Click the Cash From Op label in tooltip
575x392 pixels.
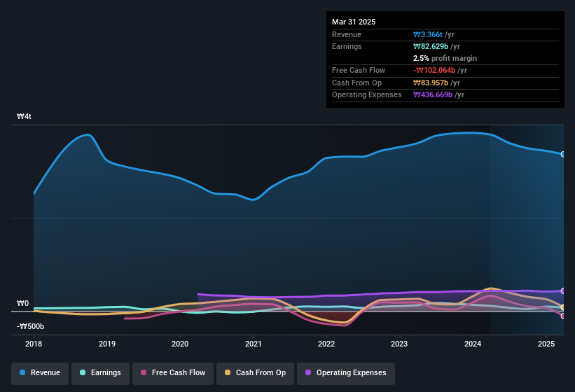(356, 83)
